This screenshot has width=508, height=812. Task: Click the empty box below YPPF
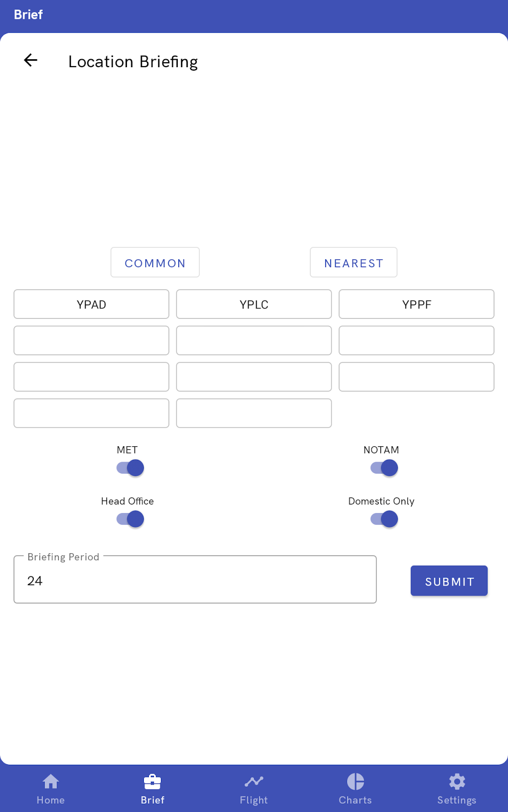416,340
